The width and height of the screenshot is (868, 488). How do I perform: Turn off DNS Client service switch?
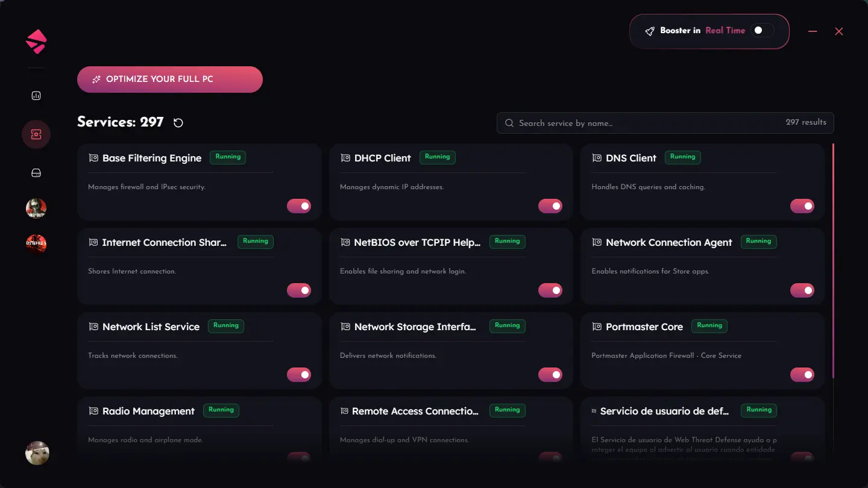pyautogui.click(x=802, y=205)
